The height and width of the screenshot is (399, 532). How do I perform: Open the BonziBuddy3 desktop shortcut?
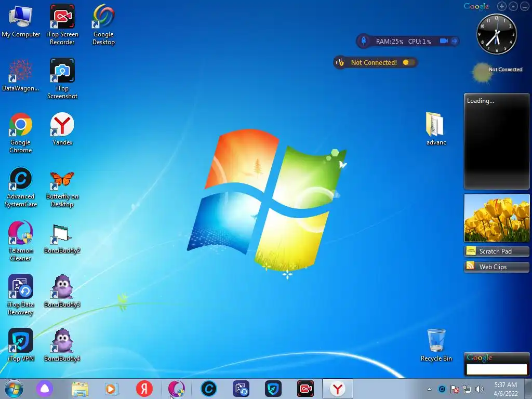pos(62,291)
